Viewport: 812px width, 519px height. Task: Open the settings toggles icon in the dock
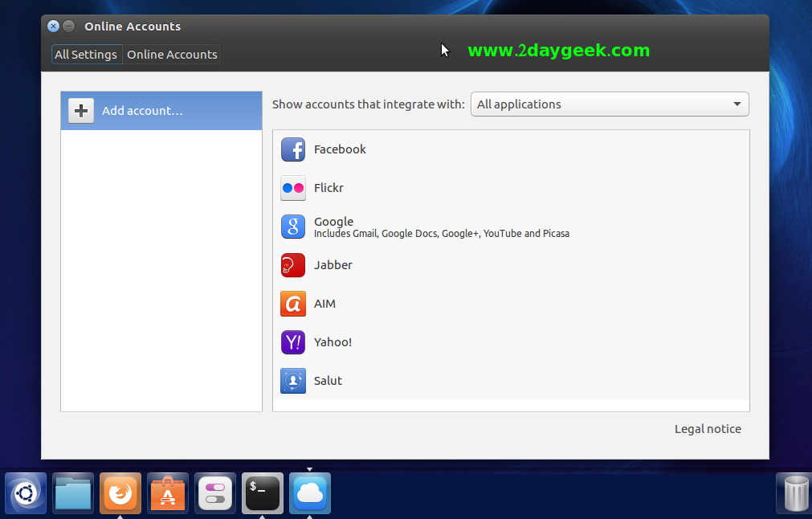[215, 493]
